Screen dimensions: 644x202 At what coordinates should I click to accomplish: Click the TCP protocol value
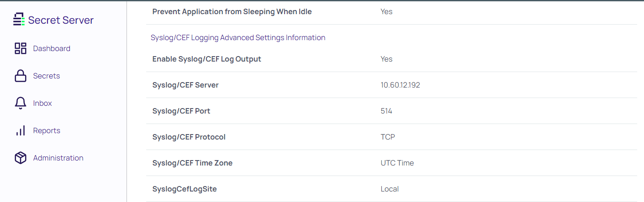coord(388,137)
